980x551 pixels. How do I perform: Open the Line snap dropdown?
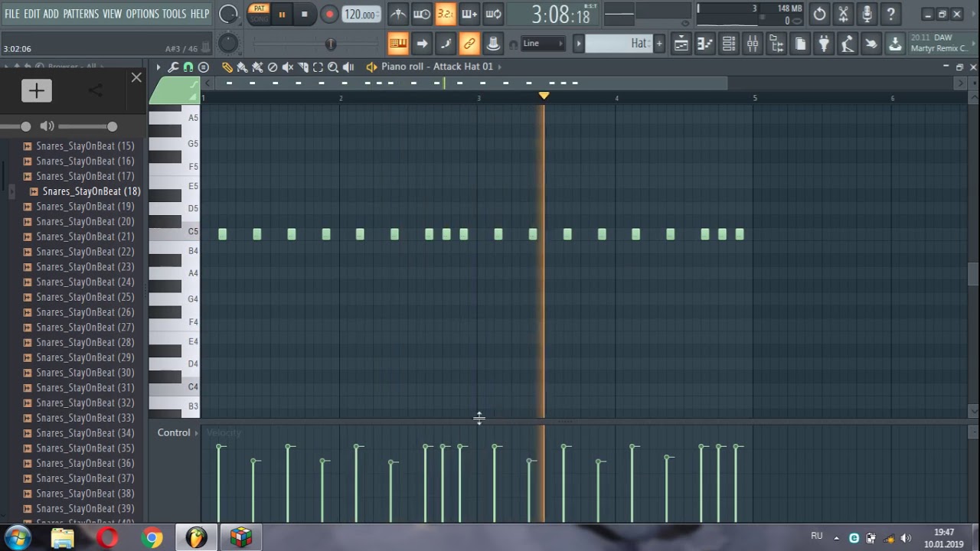[544, 44]
